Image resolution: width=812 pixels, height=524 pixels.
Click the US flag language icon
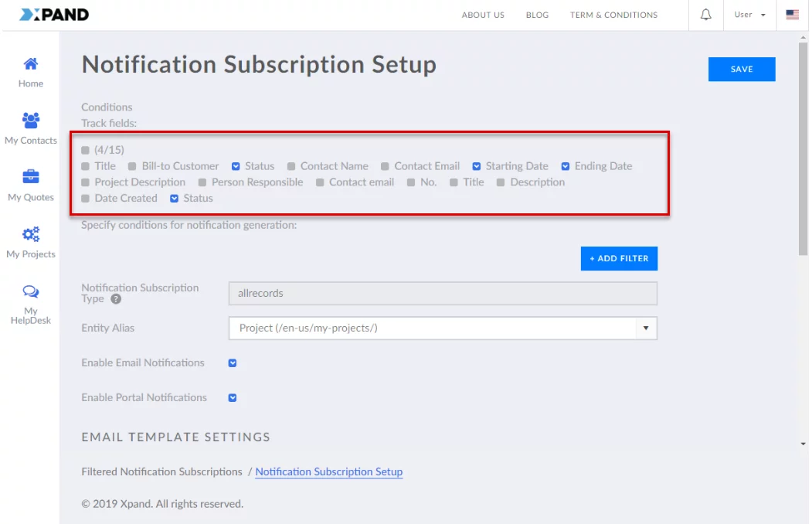pyautogui.click(x=792, y=15)
